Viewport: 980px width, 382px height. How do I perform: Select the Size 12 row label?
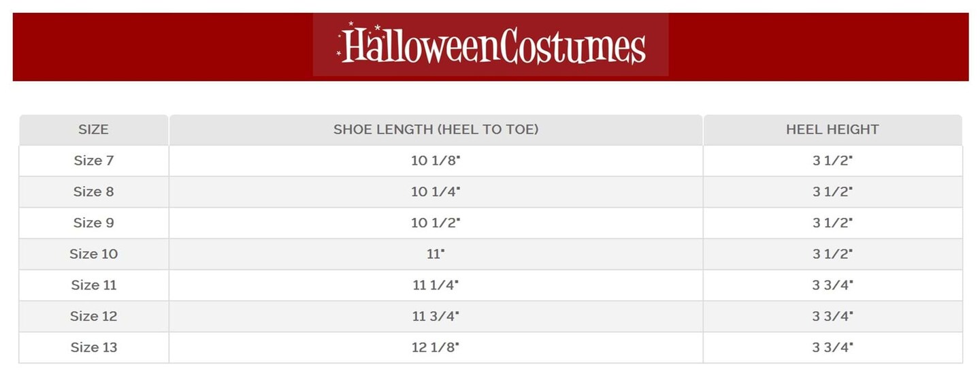point(93,316)
